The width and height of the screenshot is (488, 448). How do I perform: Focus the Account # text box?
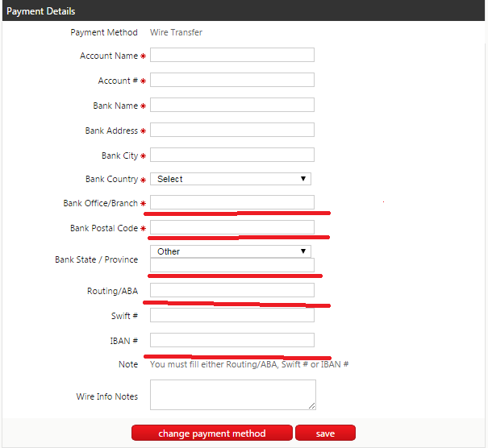tap(231, 81)
